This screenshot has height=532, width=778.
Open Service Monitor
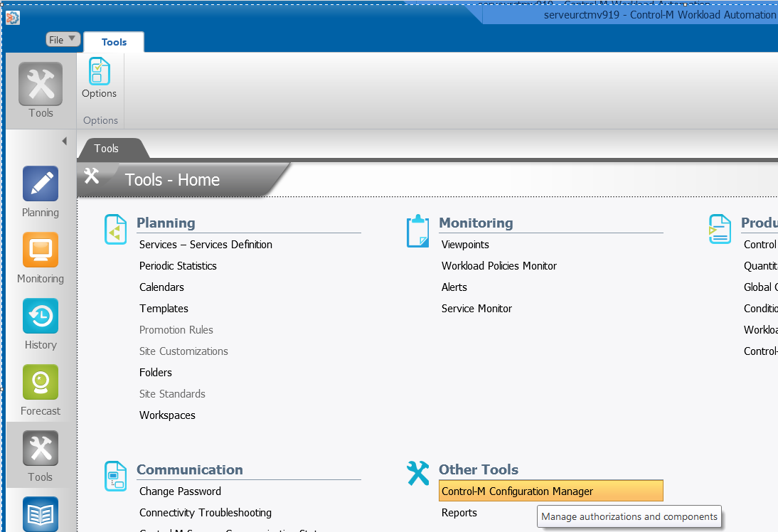[x=476, y=309]
